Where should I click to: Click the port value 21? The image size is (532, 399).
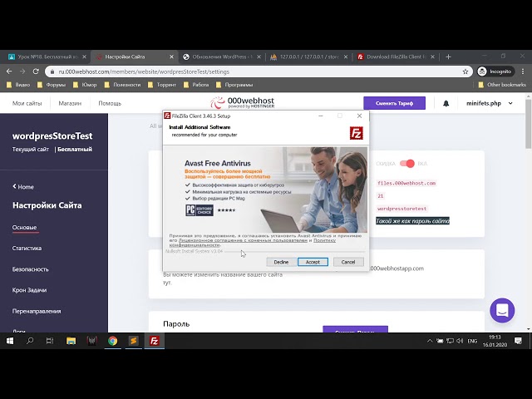381,196
